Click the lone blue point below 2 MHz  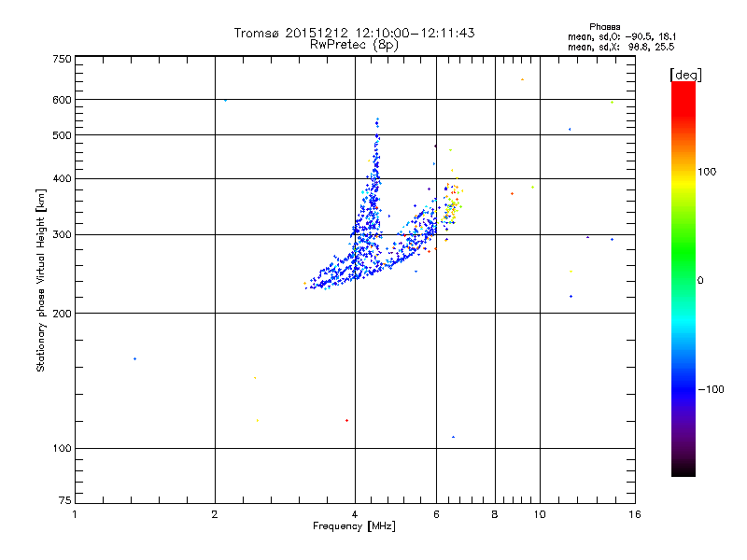coord(134,358)
